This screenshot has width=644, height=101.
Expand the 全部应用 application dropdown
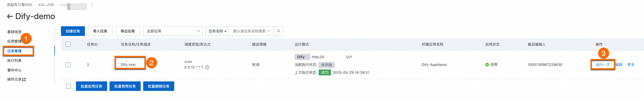pos(173,31)
